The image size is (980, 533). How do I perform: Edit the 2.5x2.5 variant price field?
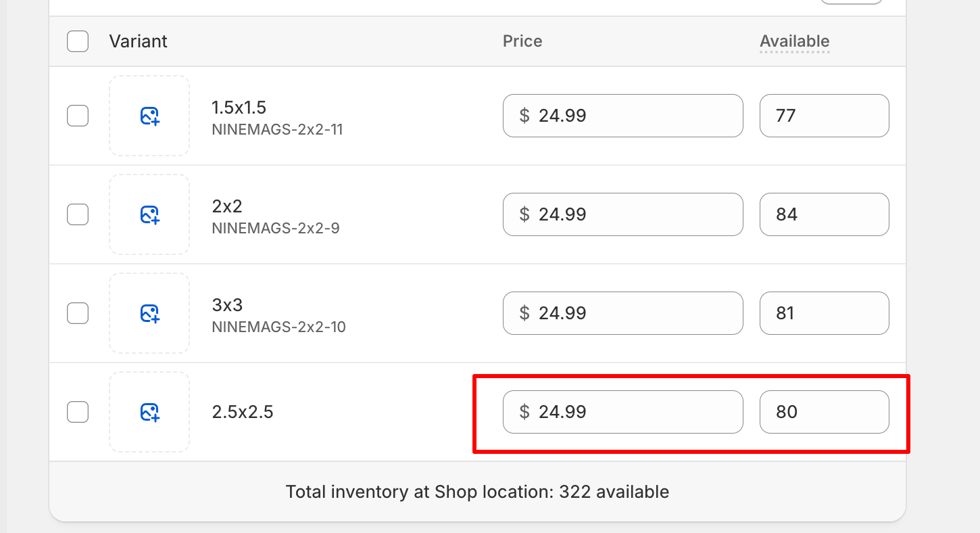tap(622, 412)
